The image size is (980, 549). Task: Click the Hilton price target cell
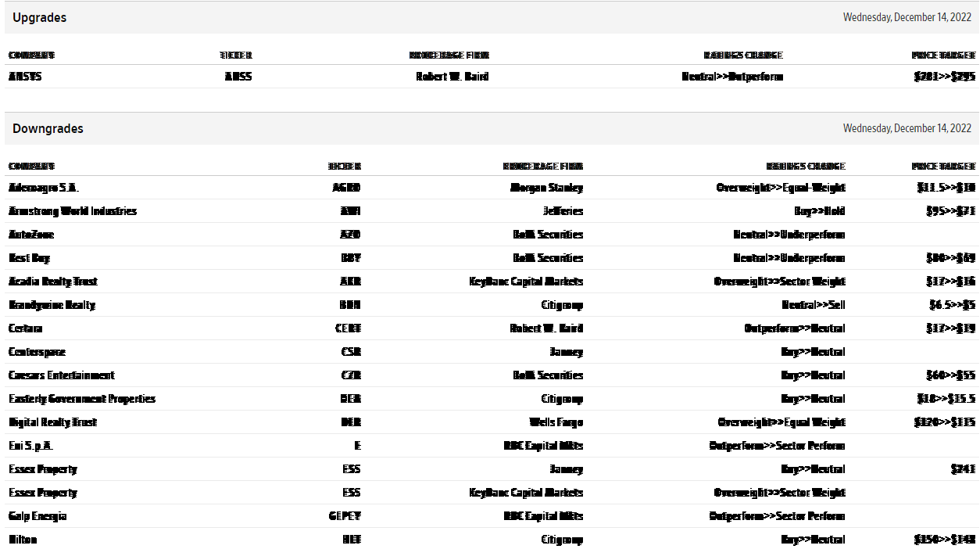(x=945, y=540)
